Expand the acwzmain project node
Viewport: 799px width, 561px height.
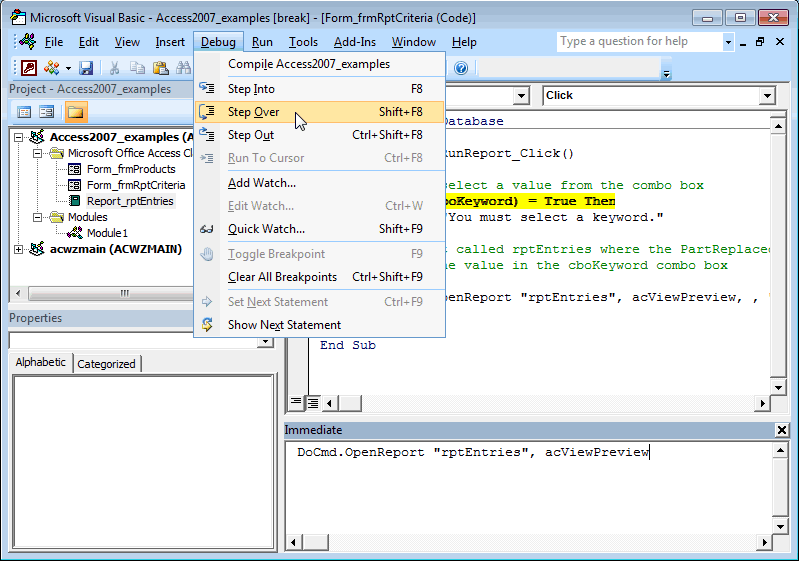click(x=19, y=249)
